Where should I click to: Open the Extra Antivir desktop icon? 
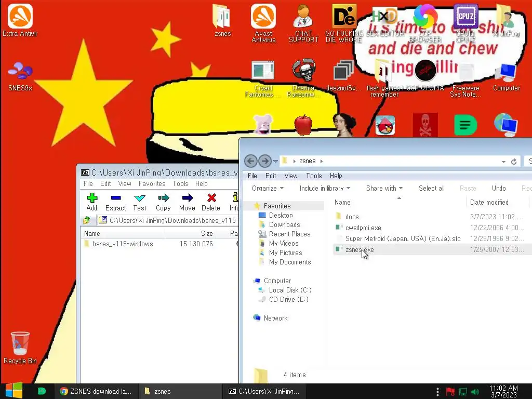20,20
